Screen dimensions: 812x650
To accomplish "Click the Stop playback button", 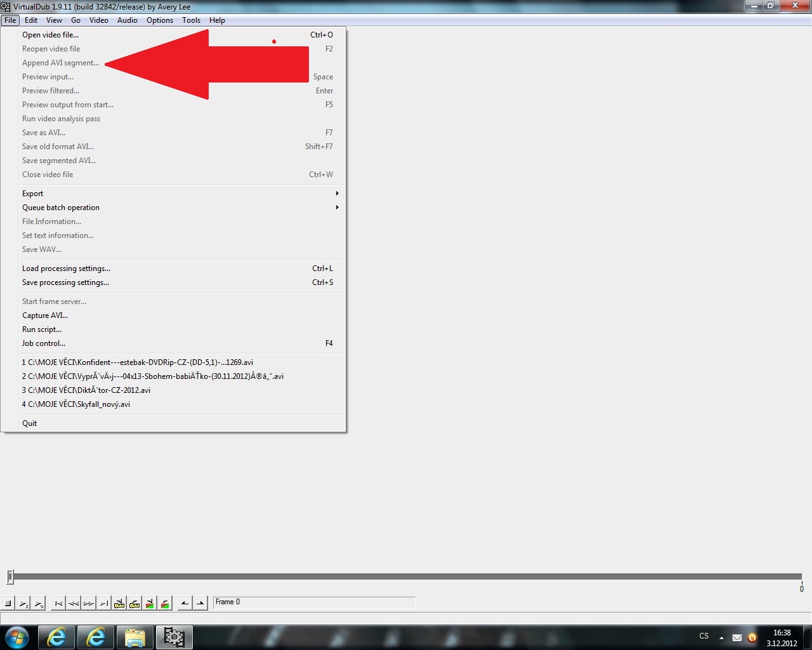I will click(x=8, y=603).
